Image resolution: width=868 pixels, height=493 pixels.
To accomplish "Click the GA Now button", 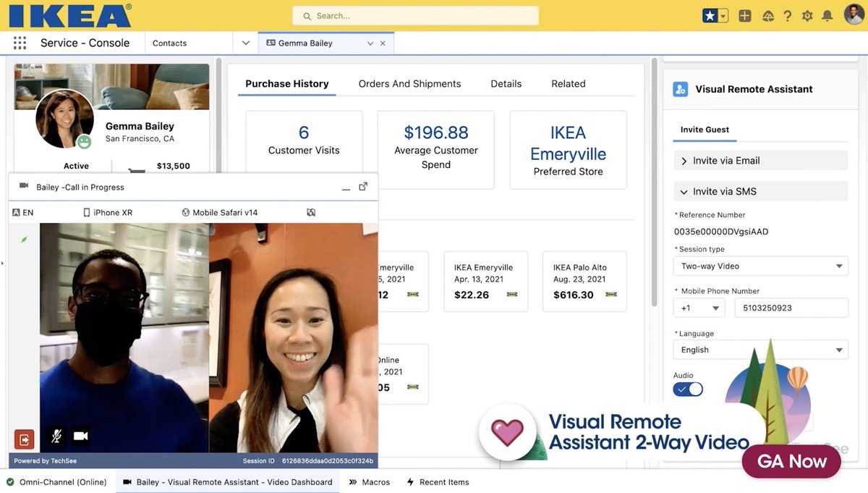I will point(791,461).
